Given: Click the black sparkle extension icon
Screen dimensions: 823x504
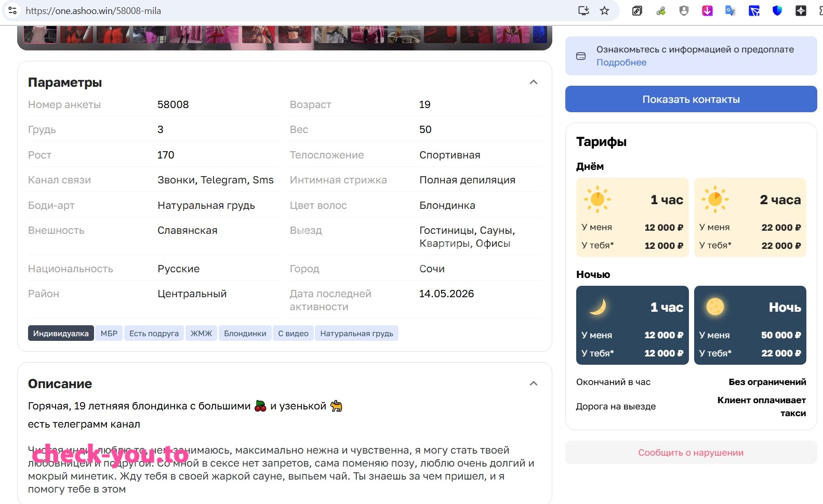Looking at the screenshot, I should click(801, 10).
